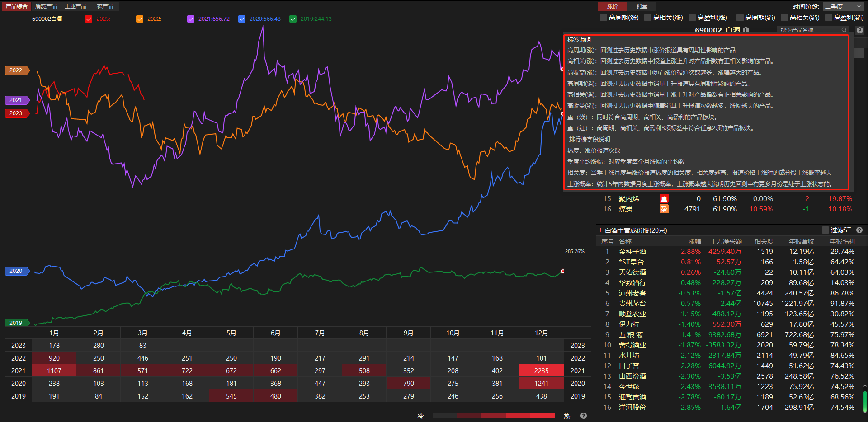Toggle the 2023 series checkbox in legend

tap(89, 19)
